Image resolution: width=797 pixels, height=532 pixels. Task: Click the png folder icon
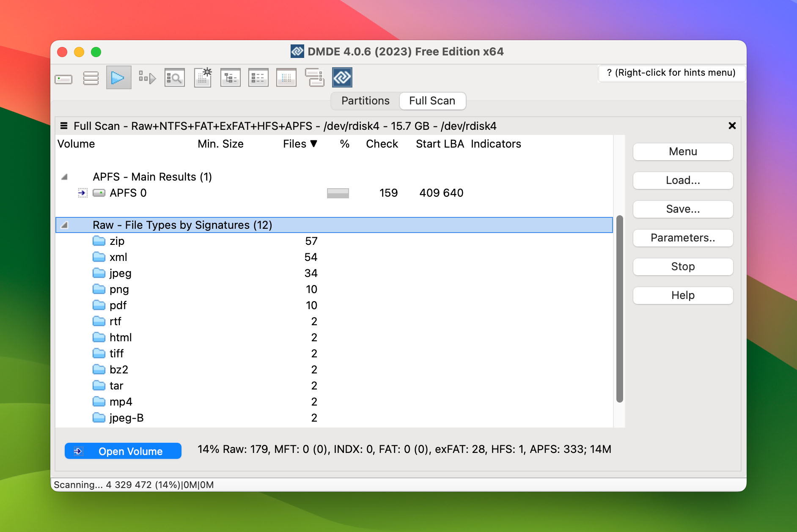pos(99,289)
